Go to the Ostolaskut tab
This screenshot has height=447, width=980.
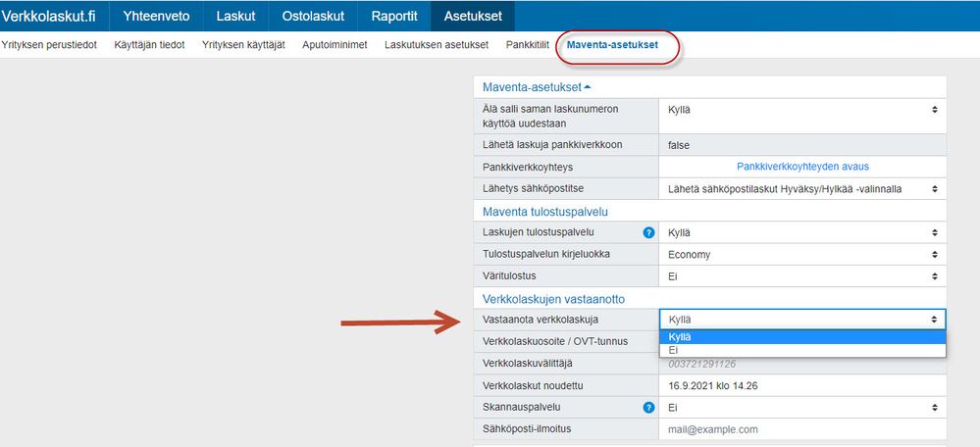click(x=313, y=16)
